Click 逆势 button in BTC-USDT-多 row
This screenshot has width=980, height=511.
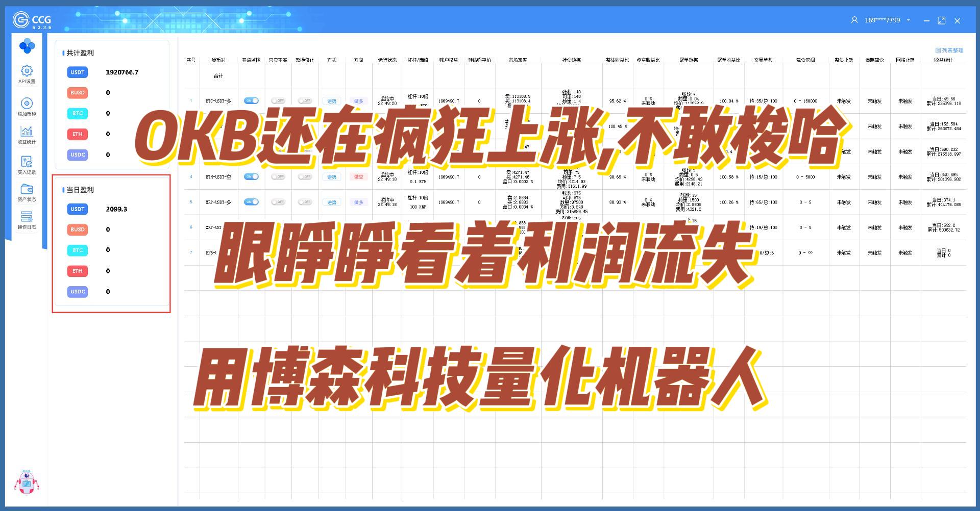click(332, 101)
